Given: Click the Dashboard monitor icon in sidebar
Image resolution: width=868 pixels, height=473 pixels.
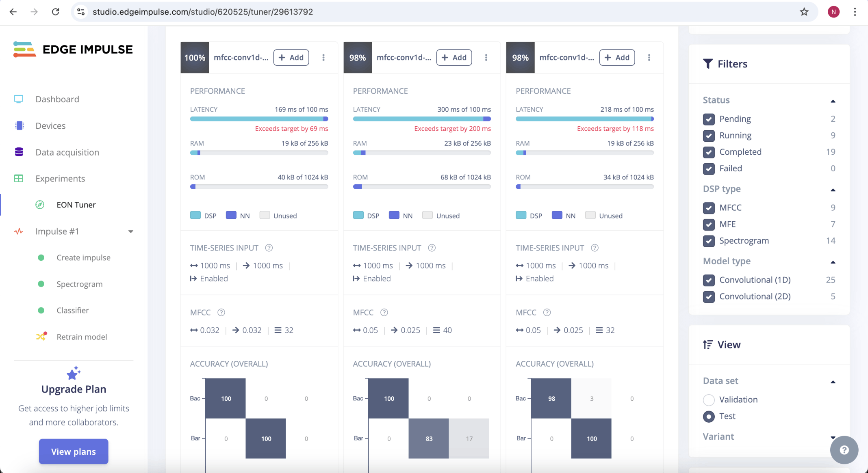Looking at the screenshot, I should (x=19, y=99).
